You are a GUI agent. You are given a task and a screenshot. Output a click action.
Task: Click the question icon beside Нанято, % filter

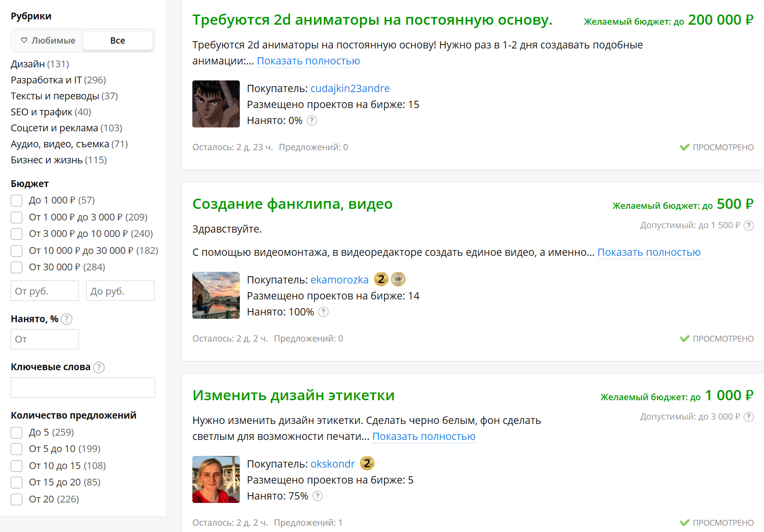(x=67, y=319)
